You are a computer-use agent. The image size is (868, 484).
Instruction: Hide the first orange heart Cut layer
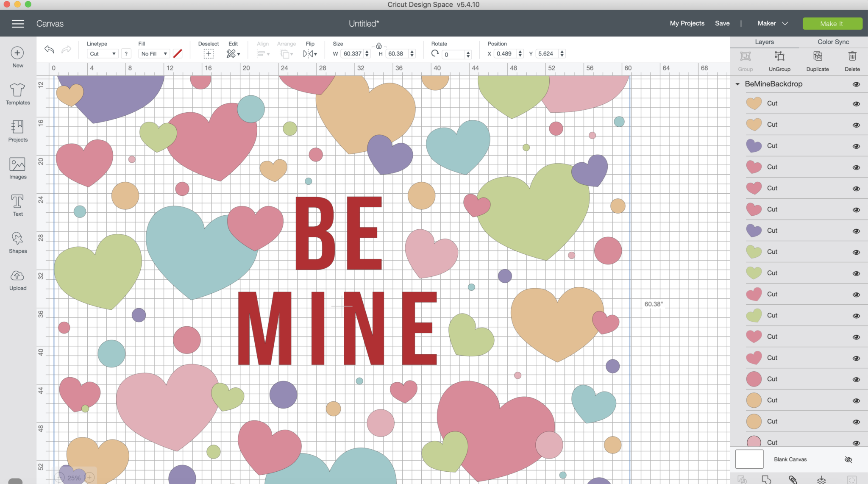tap(856, 103)
